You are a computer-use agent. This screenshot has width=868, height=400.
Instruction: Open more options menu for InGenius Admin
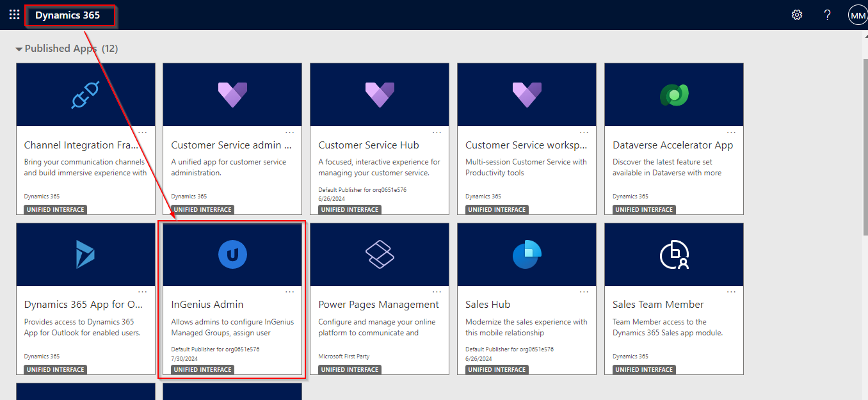point(289,292)
